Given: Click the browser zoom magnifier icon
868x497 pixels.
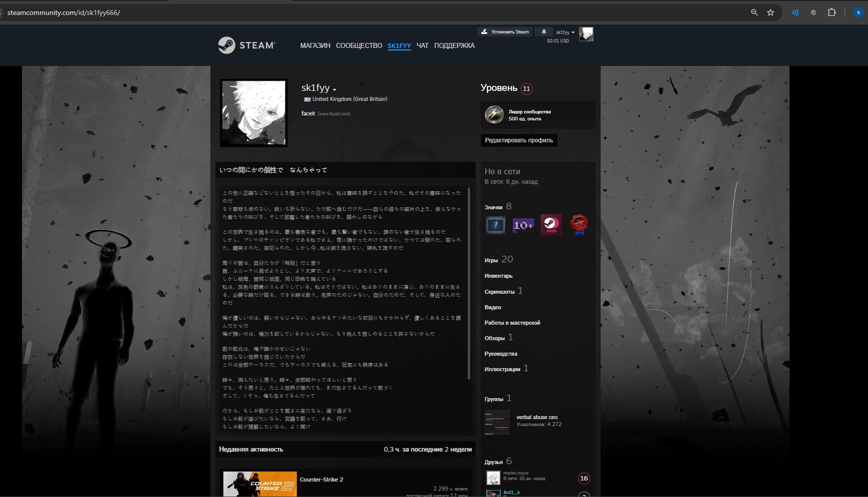Looking at the screenshot, I should [754, 12].
